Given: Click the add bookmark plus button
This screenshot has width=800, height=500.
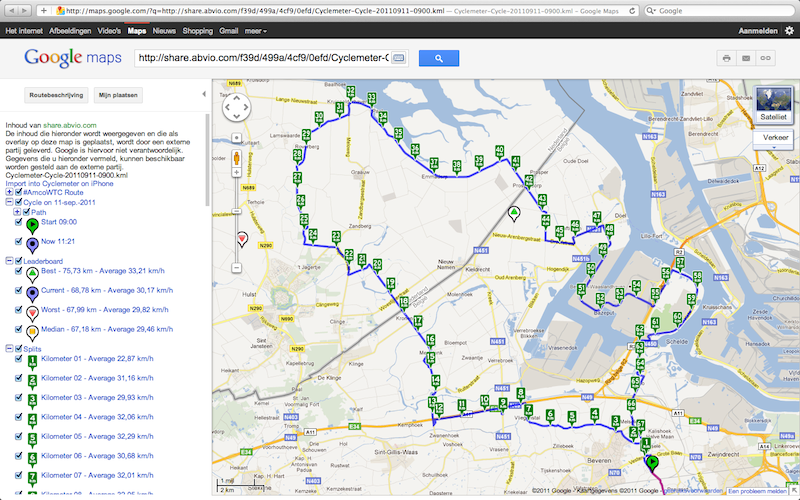Looking at the screenshot, I should [43, 10].
